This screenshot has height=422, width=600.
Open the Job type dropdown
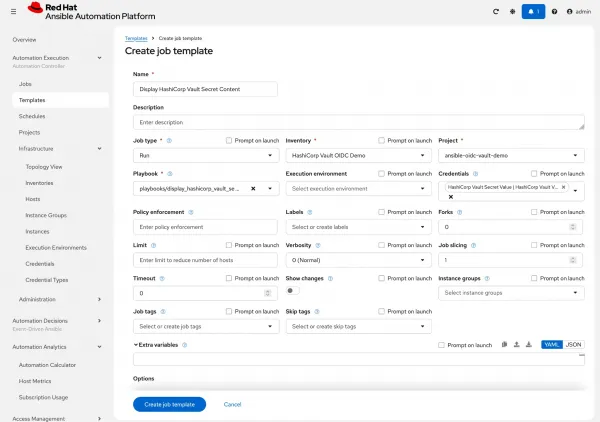click(206, 155)
